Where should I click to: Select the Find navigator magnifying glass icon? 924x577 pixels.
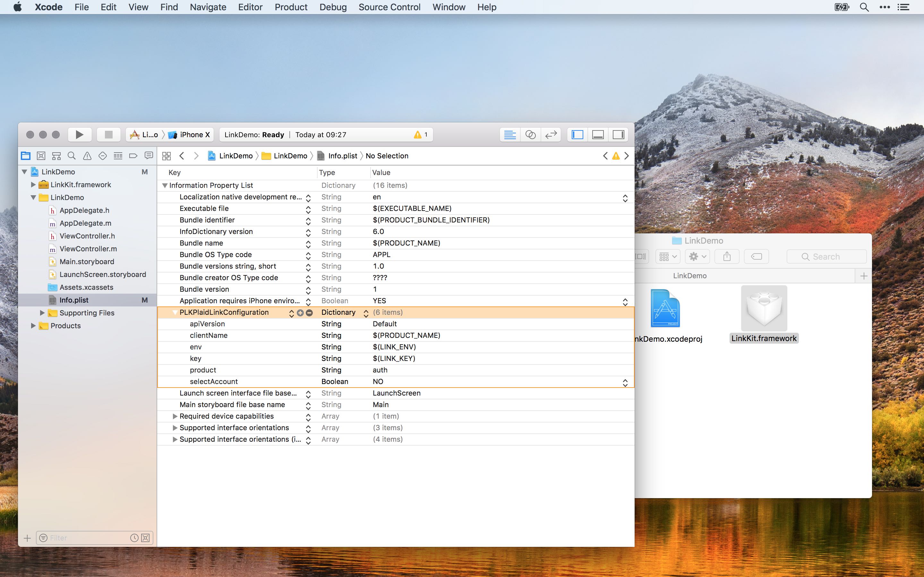tap(72, 155)
